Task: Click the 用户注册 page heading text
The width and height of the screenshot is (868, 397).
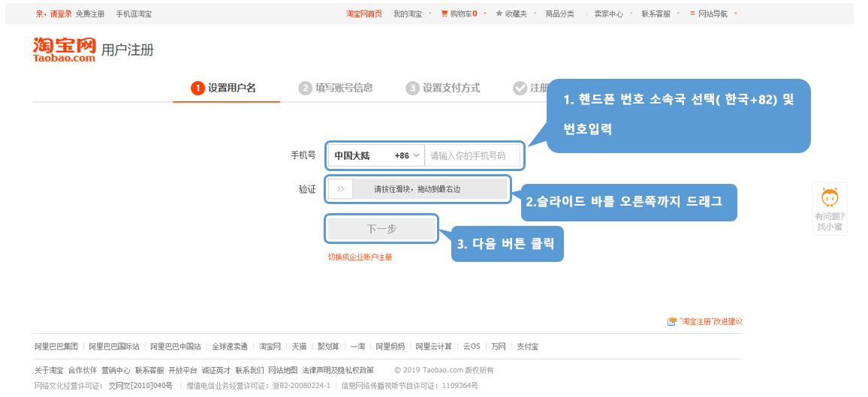Action: 128,50
